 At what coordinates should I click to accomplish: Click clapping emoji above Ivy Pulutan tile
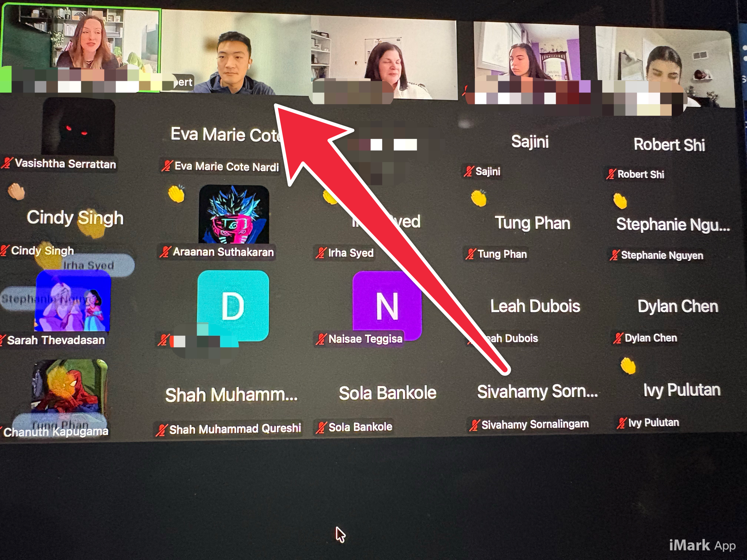[628, 366]
